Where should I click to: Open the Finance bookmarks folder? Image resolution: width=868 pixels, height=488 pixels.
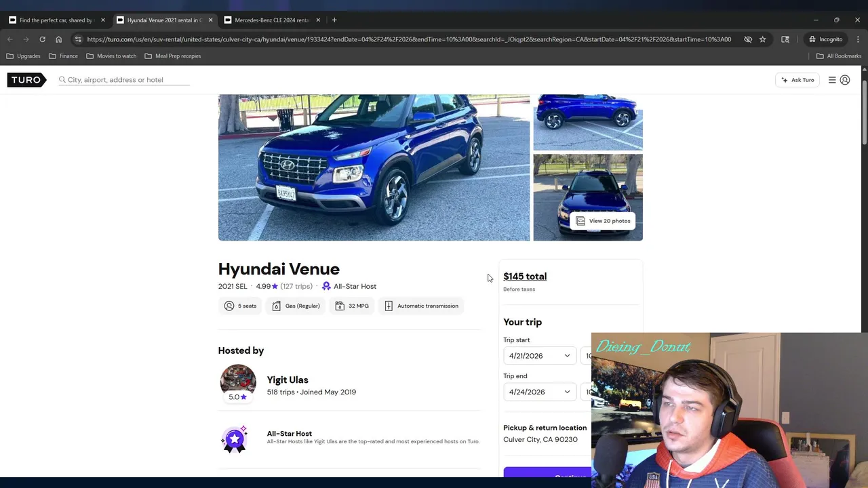(x=63, y=56)
